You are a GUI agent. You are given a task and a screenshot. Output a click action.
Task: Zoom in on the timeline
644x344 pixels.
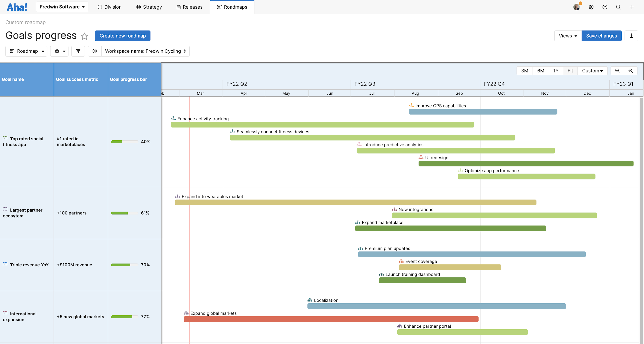pos(617,71)
